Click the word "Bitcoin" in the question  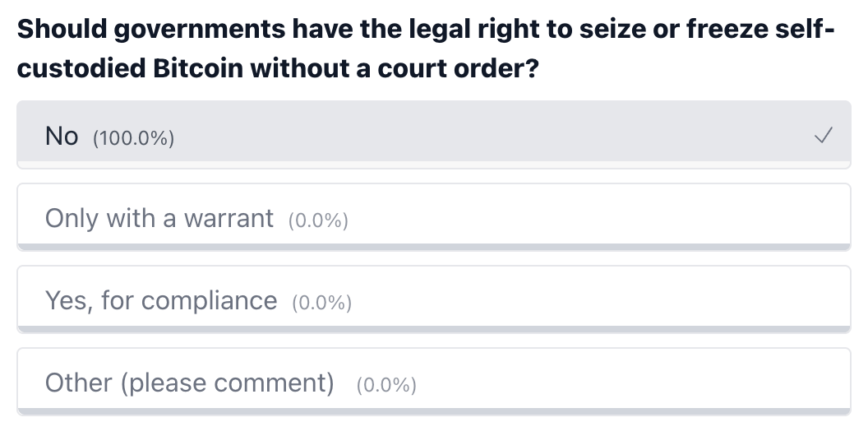[x=198, y=67]
